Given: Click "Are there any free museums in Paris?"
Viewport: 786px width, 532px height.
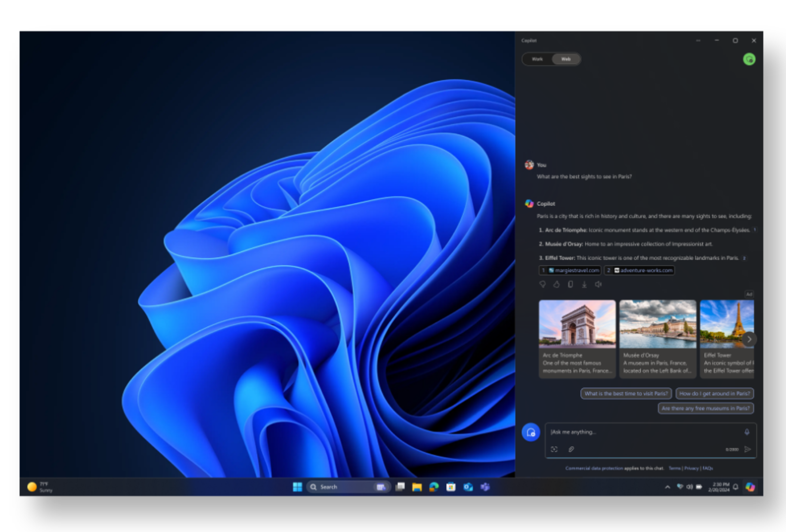Looking at the screenshot, I should tap(706, 408).
